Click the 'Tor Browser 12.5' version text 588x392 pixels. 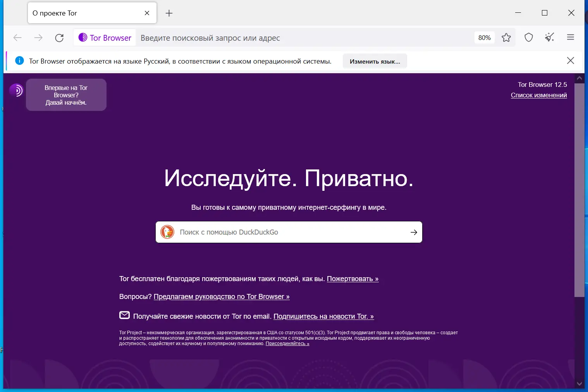[542, 85]
